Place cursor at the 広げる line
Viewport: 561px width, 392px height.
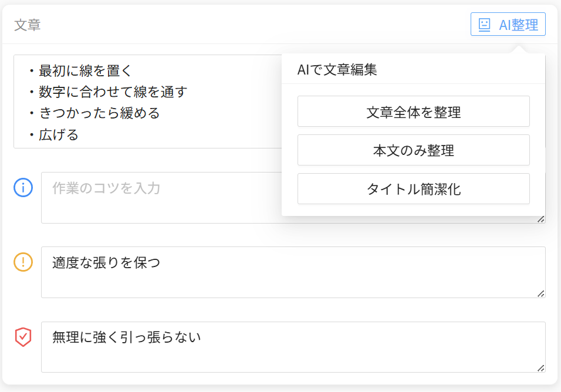(x=58, y=135)
